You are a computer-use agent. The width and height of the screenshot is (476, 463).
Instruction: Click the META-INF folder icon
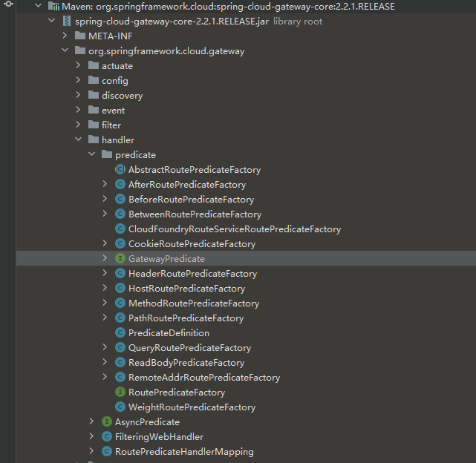point(80,36)
